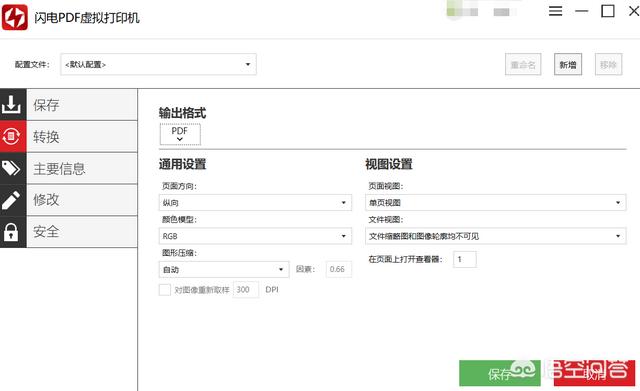Open the PDF output format dropdown

click(x=180, y=134)
